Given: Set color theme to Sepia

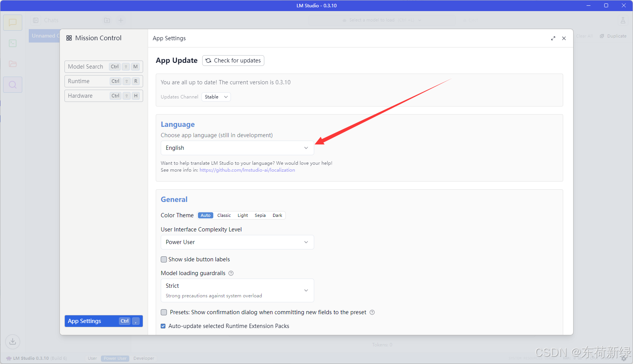Looking at the screenshot, I should tap(260, 215).
